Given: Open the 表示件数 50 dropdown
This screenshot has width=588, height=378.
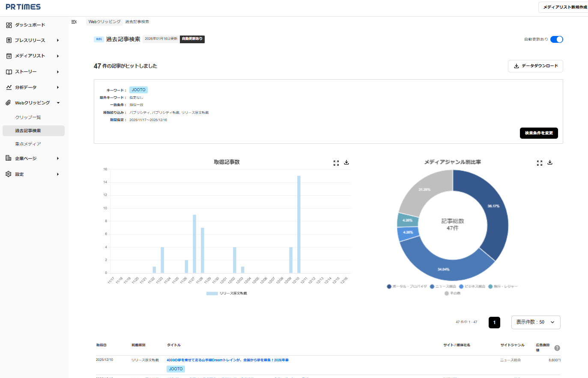Looking at the screenshot, I should (x=535, y=322).
